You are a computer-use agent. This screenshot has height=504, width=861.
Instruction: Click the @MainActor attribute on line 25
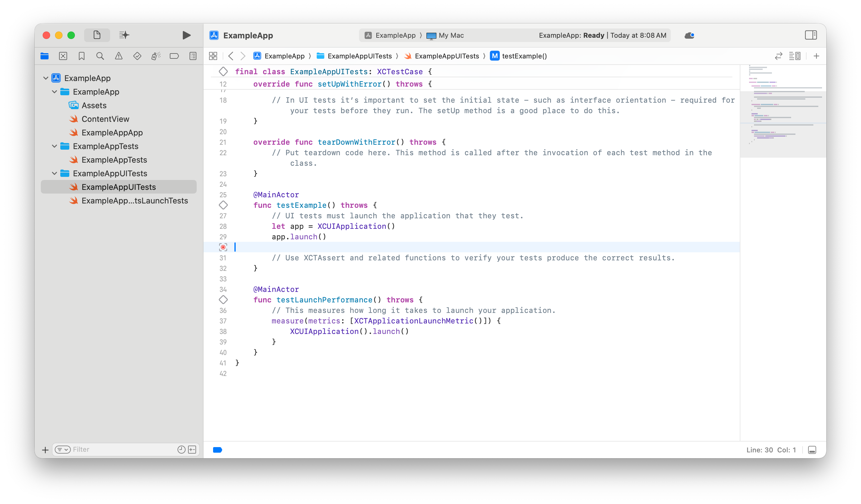pyautogui.click(x=276, y=195)
